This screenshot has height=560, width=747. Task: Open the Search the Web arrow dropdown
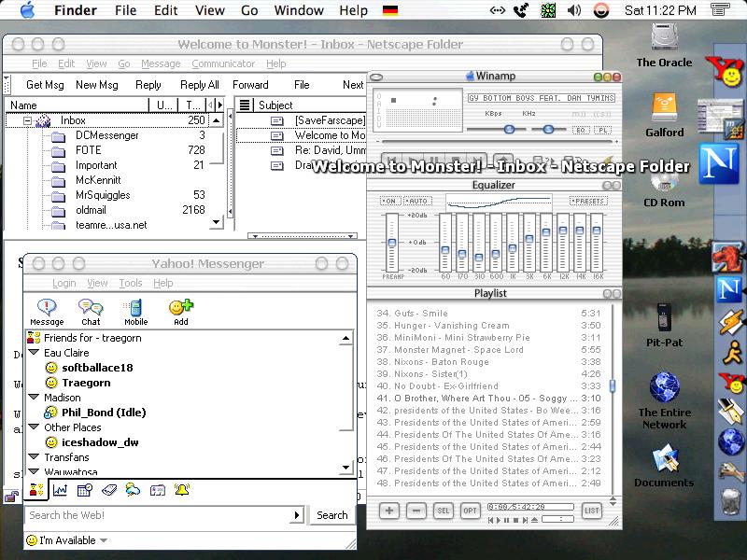297,515
